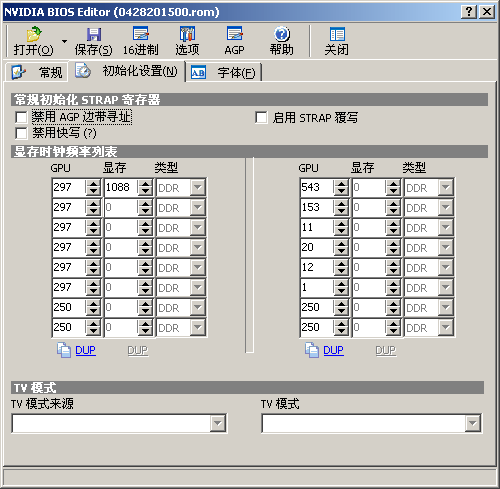Adjust the stepper for GPU value 1
500x489 pixels.
point(341,287)
